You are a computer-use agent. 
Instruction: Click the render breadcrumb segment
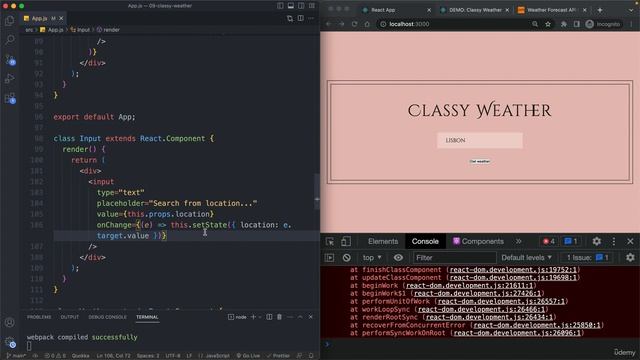point(108,30)
